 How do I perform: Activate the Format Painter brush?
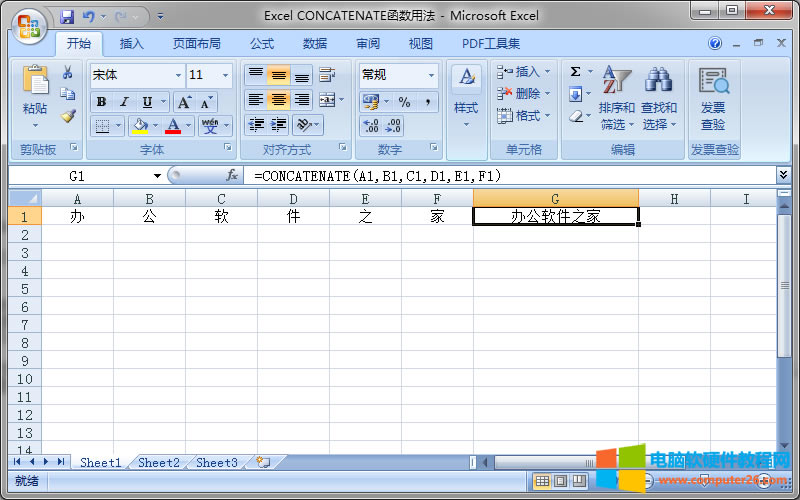point(67,116)
